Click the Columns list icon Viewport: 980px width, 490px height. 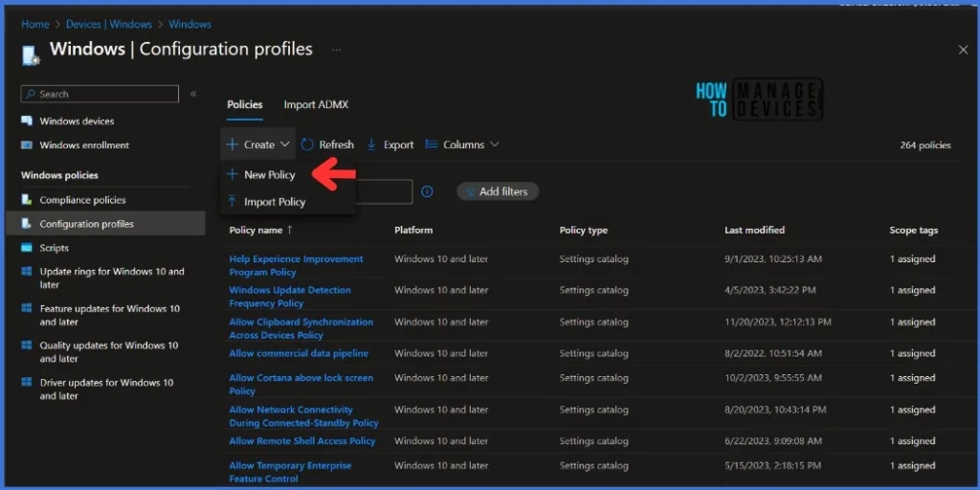point(432,145)
